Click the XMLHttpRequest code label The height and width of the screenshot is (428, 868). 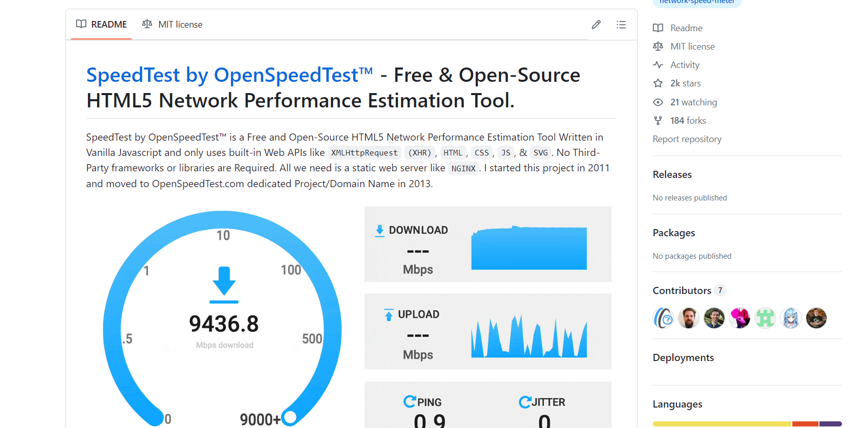point(364,153)
